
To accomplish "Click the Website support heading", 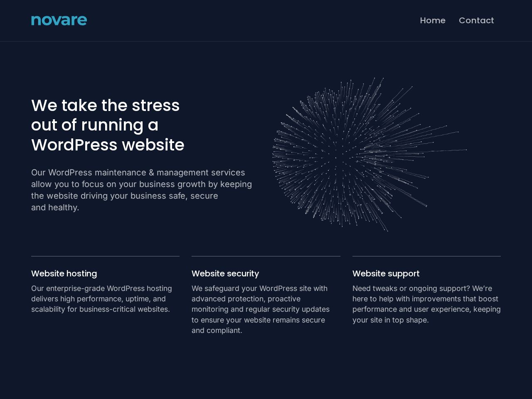I will 386,273.
